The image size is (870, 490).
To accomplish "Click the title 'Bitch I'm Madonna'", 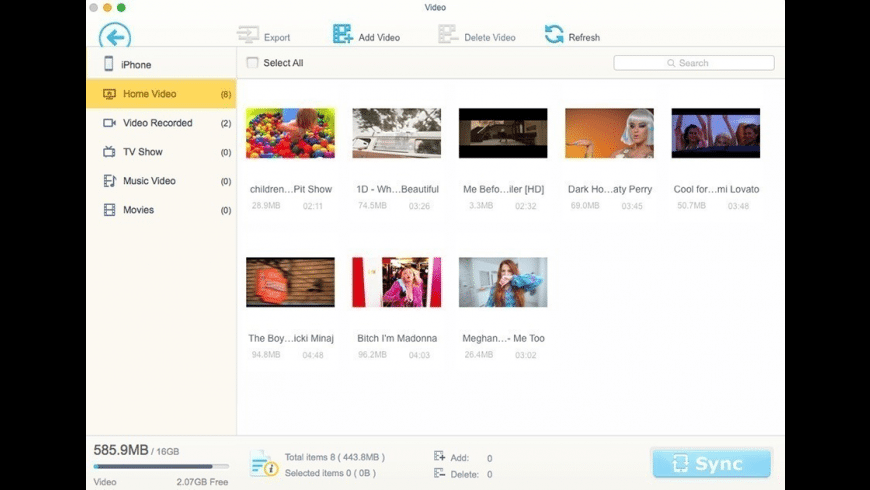I will 397,338.
